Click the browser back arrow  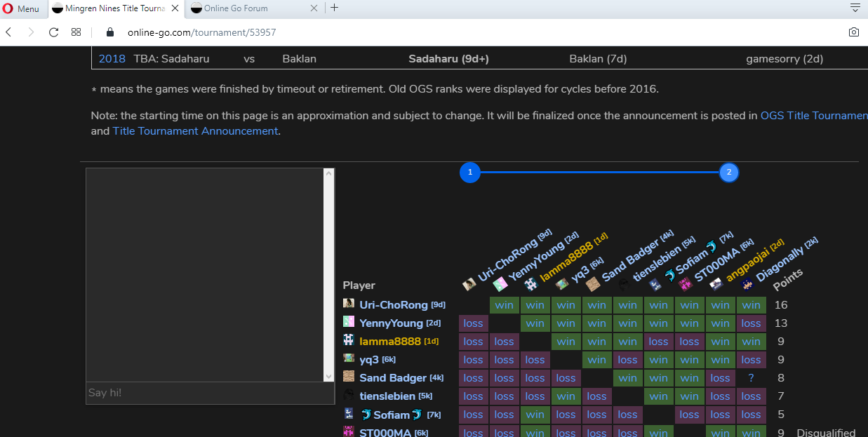pos(9,32)
